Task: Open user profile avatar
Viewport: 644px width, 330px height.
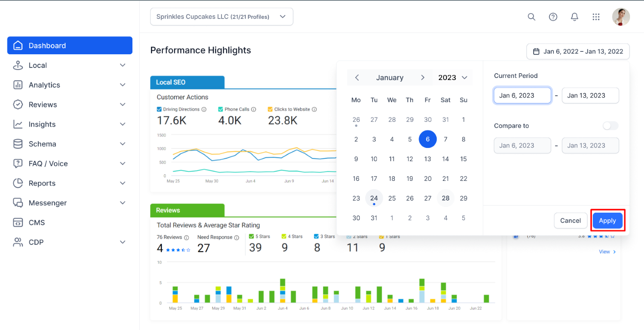Action: coord(621,17)
